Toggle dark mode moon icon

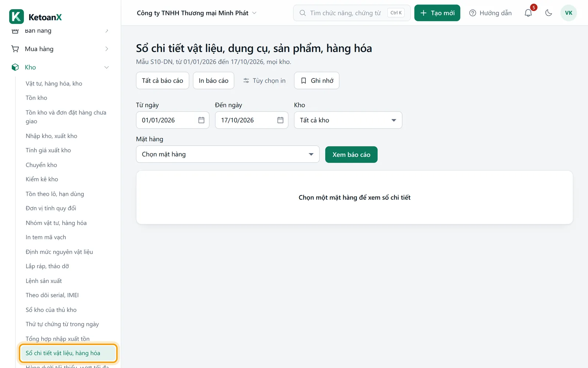[x=549, y=13]
